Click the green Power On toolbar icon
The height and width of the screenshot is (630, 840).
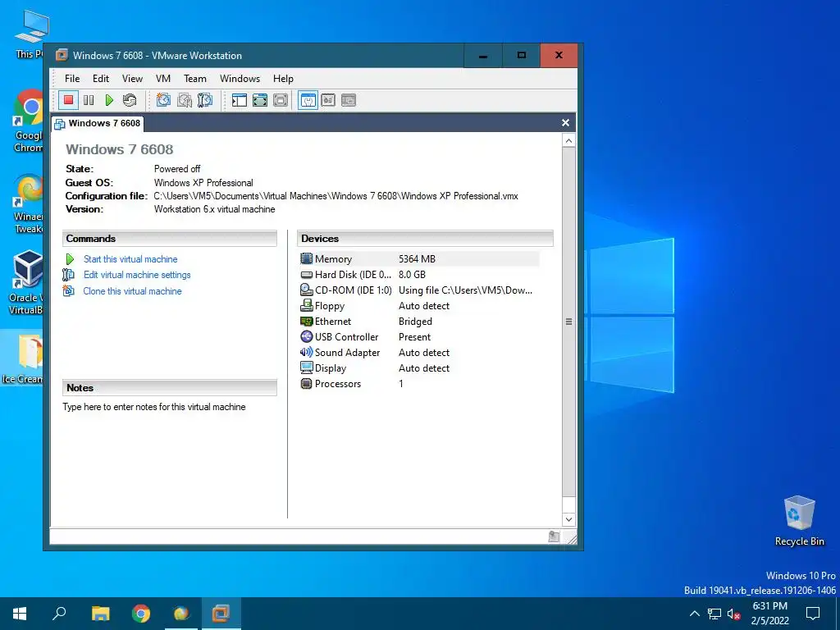click(109, 100)
